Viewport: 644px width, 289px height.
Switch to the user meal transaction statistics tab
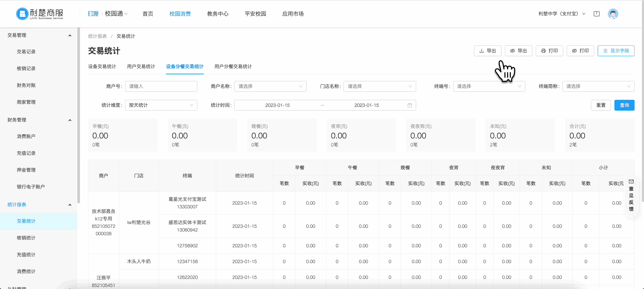click(x=233, y=67)
